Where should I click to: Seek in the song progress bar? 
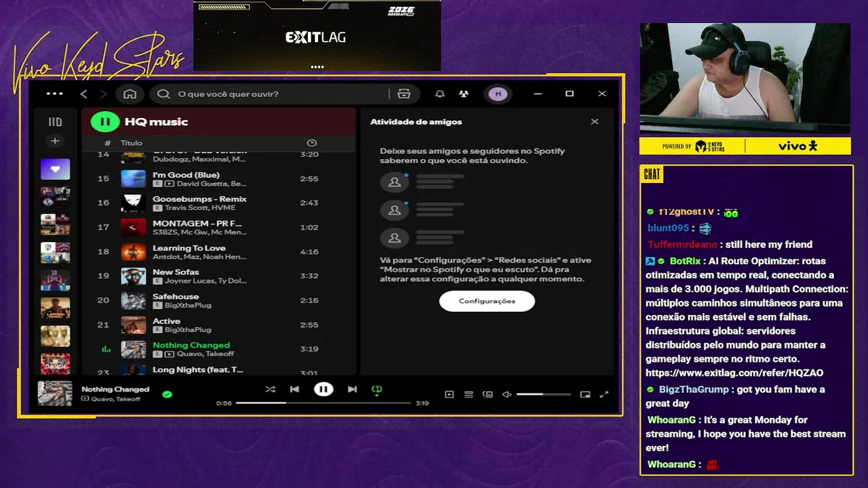[323, 403]
